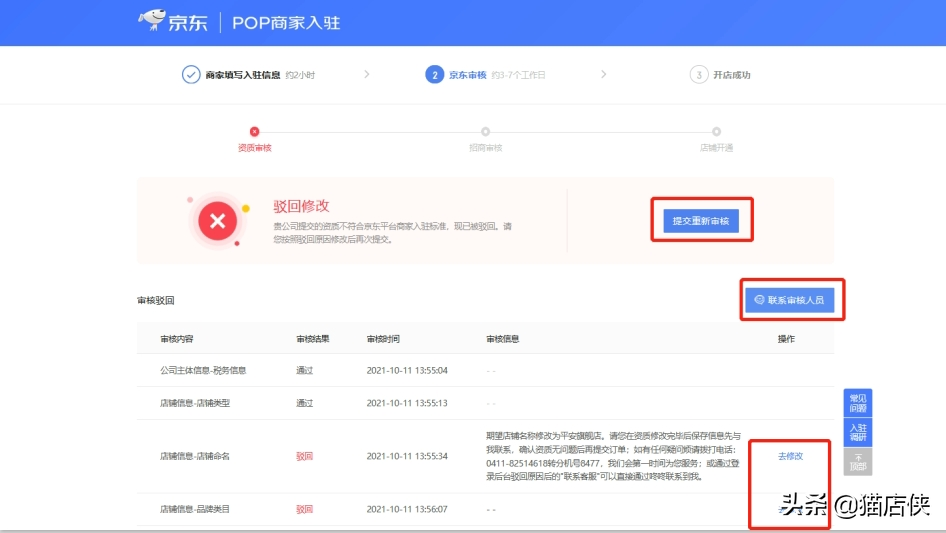Click 开店成功 step label
This screenshot has height=533, width=946.
[732, 75]
